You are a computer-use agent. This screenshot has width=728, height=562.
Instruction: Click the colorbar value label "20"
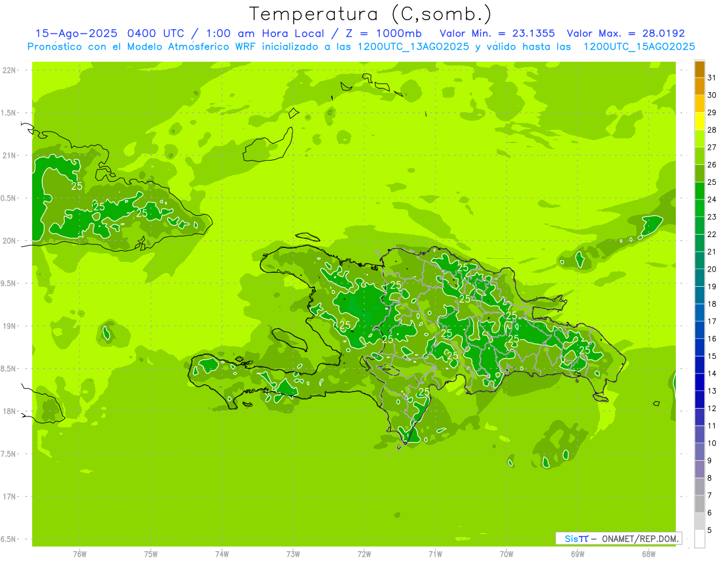712,269
